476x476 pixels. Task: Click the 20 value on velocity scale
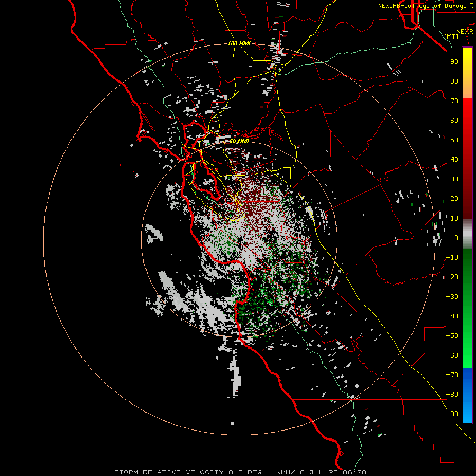tap(454, 199)
